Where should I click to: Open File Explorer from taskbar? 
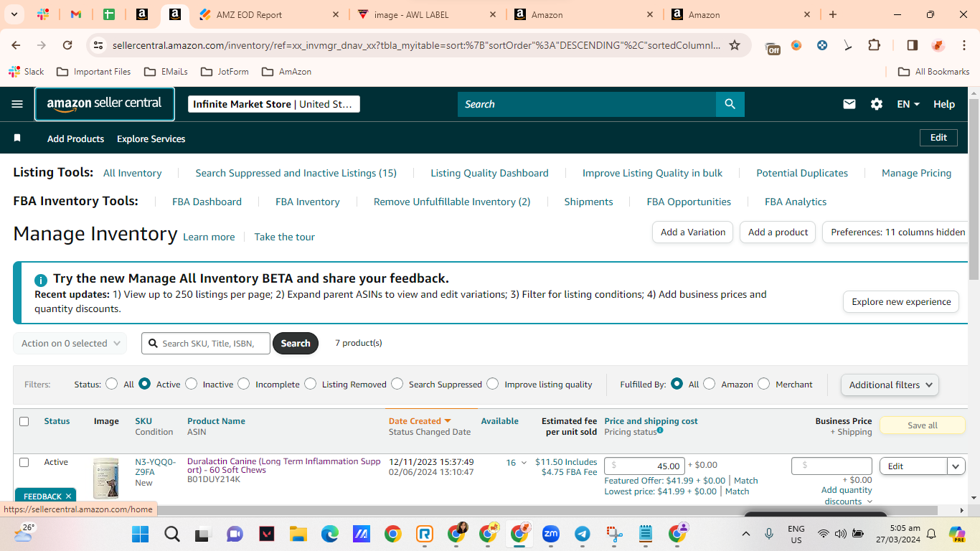point(298,534)
